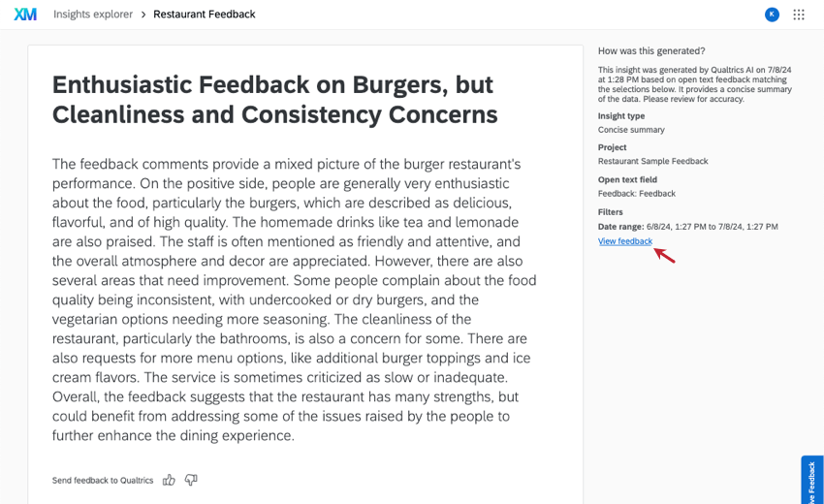Open the Give Feedback side tab

(x=812, y=480)
